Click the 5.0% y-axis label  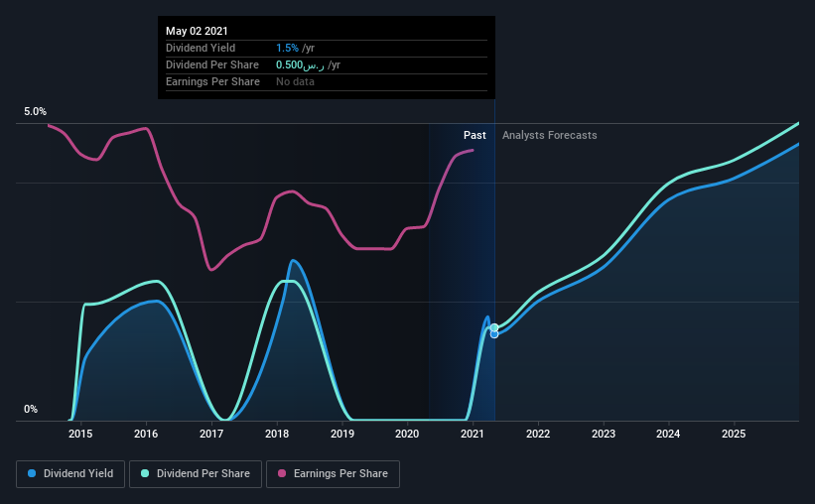35,112
